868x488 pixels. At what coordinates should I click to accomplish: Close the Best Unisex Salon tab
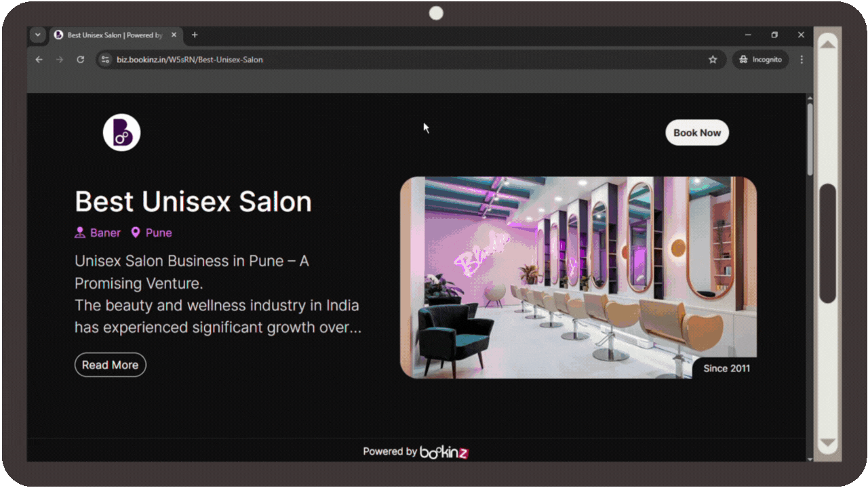(174, 35)
